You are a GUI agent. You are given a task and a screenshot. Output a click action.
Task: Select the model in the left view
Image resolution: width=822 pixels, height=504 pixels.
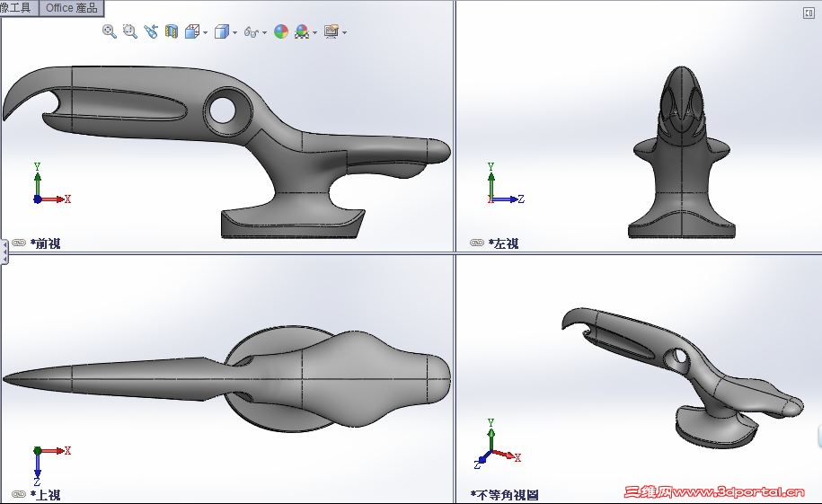click(x=682, y=152)
